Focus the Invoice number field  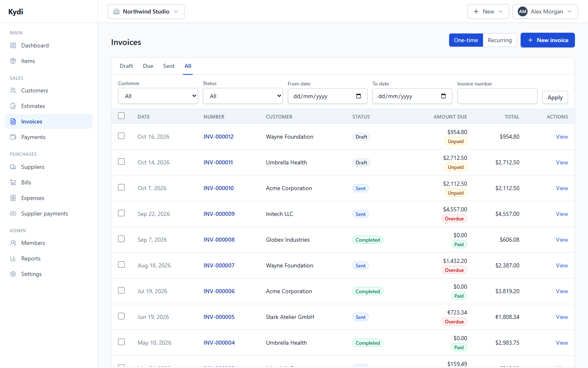(x=497, y=96)
